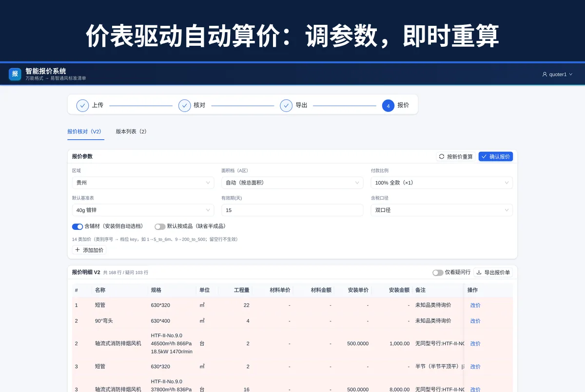The width and height of the screenshot is (585, 392).
Task: Open 面积档 dropdown 自动（按总面积）
Action: (292, 183)
